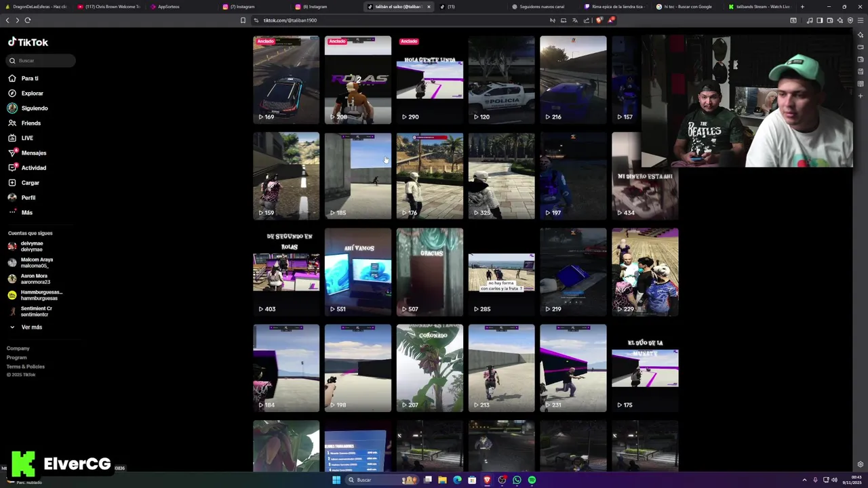This screenshot has height=488, width=868.
Task: Play video with 216 views
Action: pyautogui.click(x=574, y=80)
